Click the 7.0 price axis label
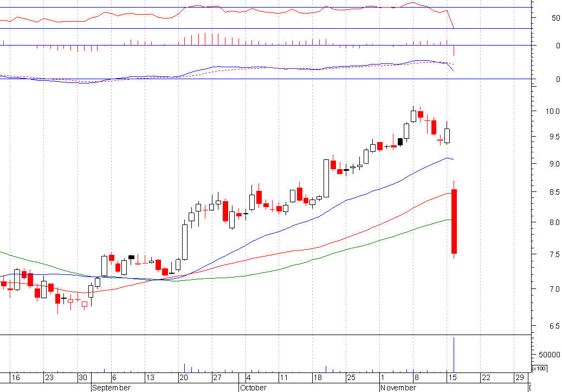Viewport: 562px width, 392px height. pos(554,289)
